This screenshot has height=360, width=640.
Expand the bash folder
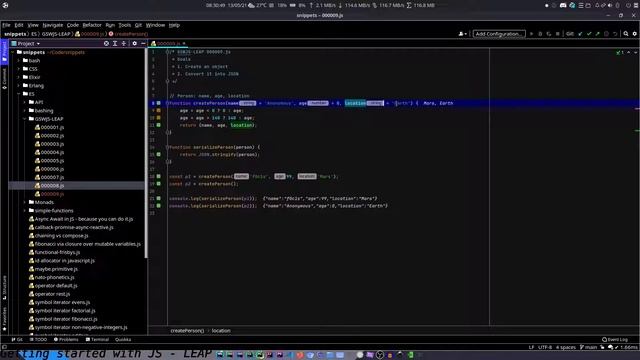[19, 60]
